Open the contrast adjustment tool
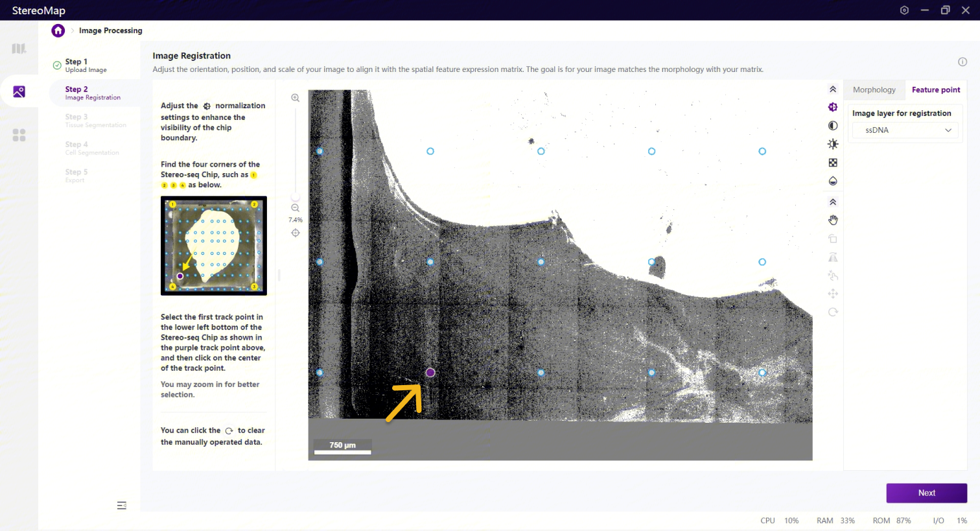The height and width of the screenshot is (531, 980). [x=833, y=126]
